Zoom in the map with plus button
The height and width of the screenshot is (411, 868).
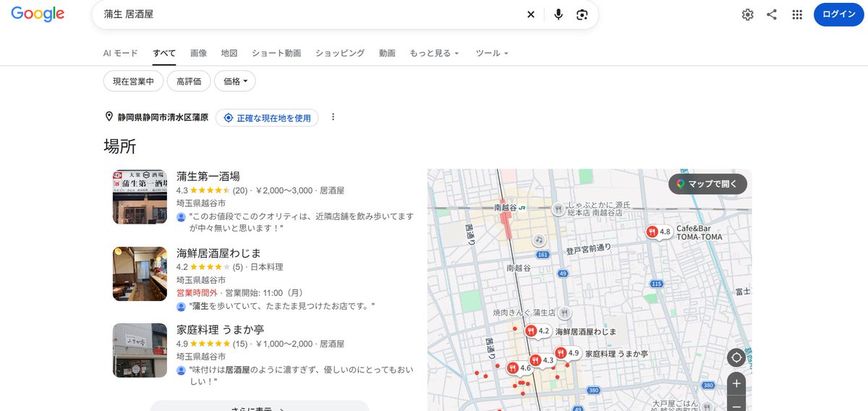(x=736, y=384)
